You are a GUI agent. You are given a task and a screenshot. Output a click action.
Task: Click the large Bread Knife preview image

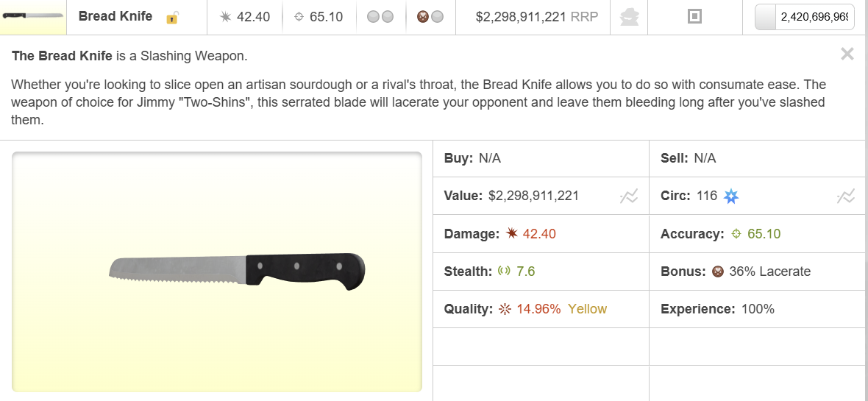click(x=217, y=272)
